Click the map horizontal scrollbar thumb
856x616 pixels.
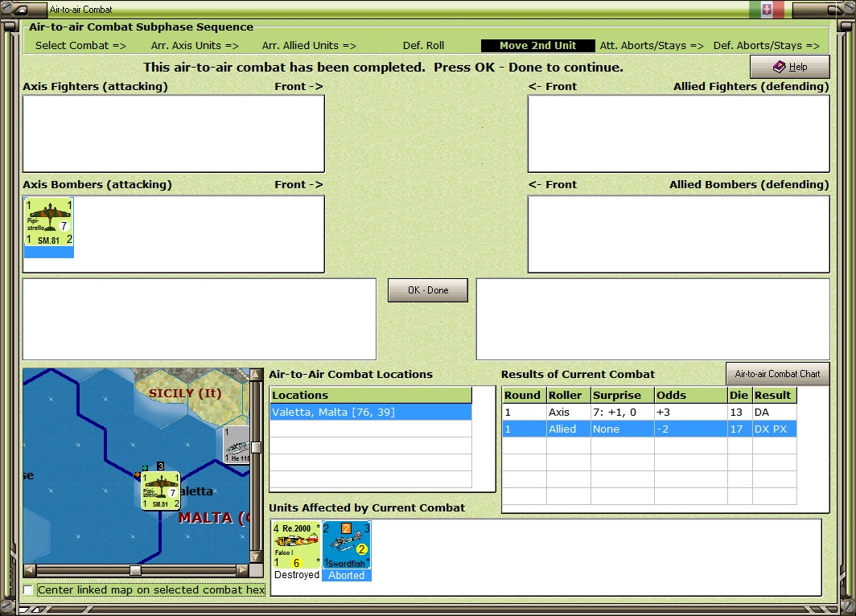click(135, 569)
